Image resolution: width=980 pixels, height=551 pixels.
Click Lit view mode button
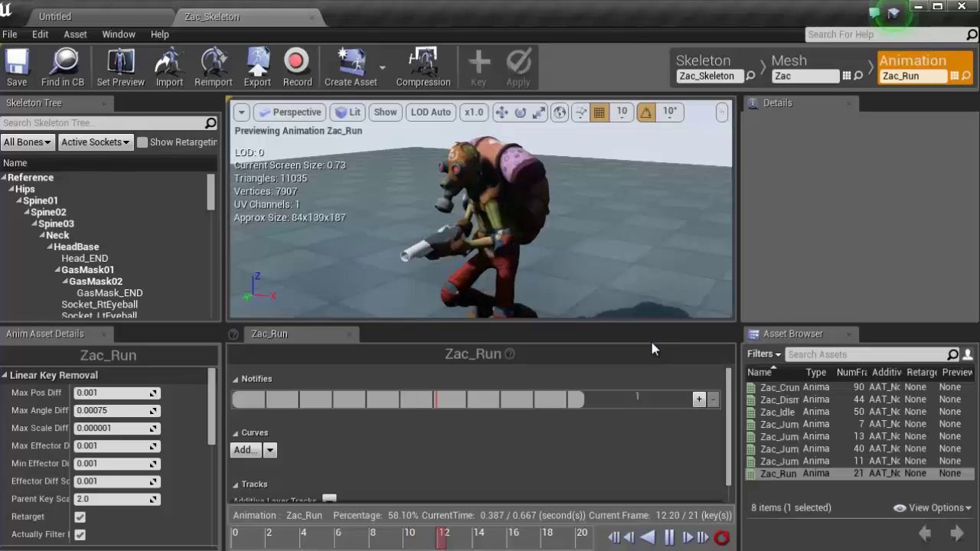point(348,112)
